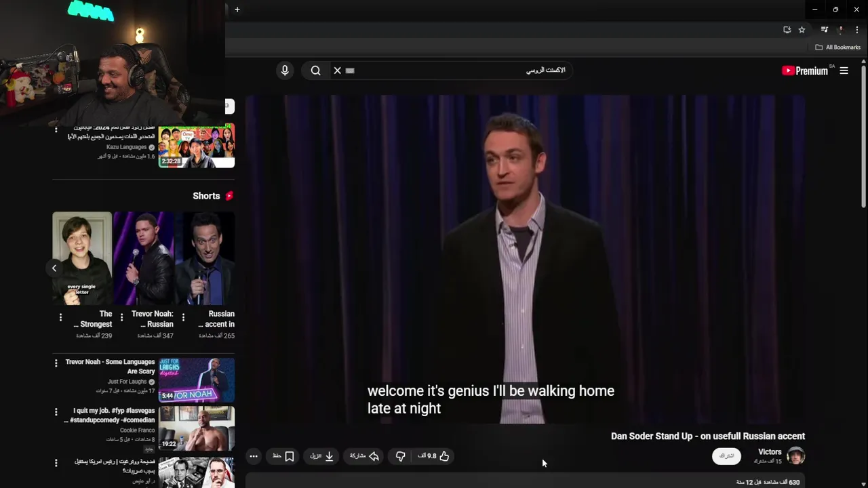Open options menu for 'The Strongest' short
This screenshot has width=868, height=488.
tap(60, 317)
